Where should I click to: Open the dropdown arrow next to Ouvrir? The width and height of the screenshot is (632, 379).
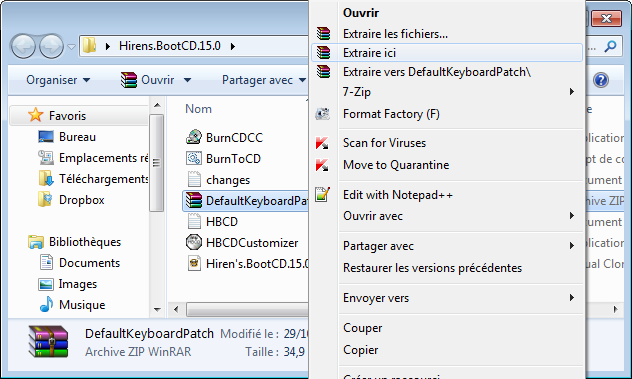click(187, 80)
